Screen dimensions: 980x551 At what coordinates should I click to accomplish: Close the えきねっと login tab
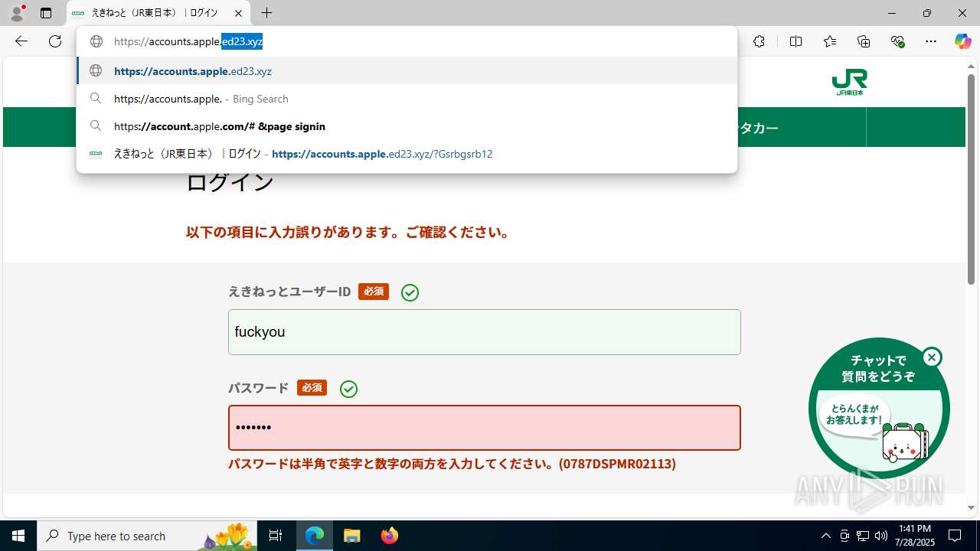(239, 13)
